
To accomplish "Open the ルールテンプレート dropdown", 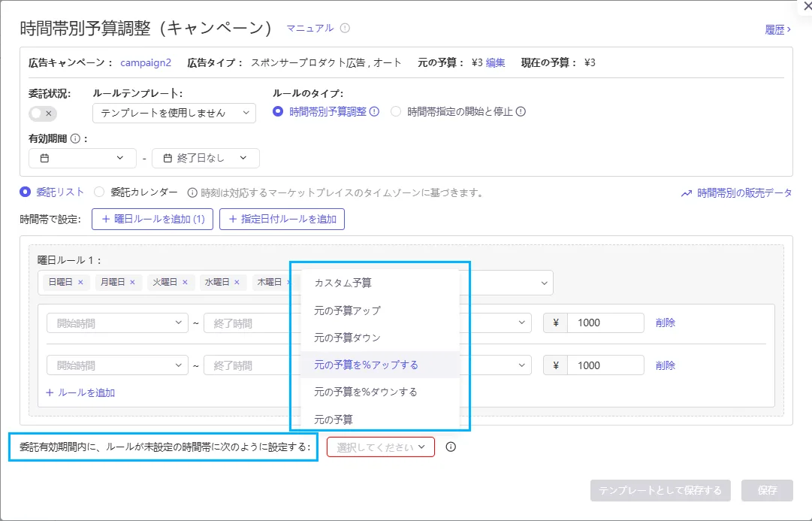I will [174, 113].
